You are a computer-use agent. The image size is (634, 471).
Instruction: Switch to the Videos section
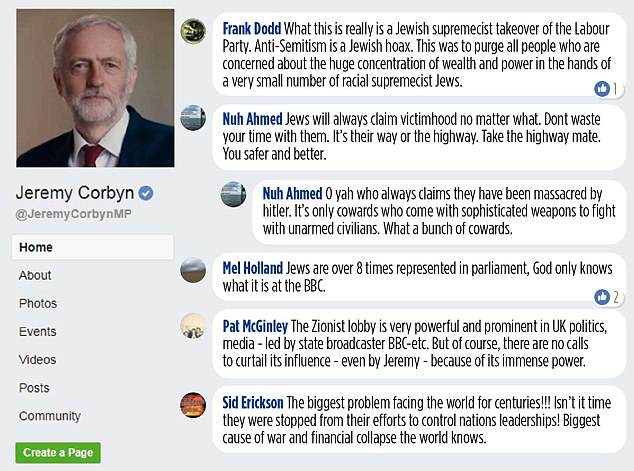click(38, 359)
